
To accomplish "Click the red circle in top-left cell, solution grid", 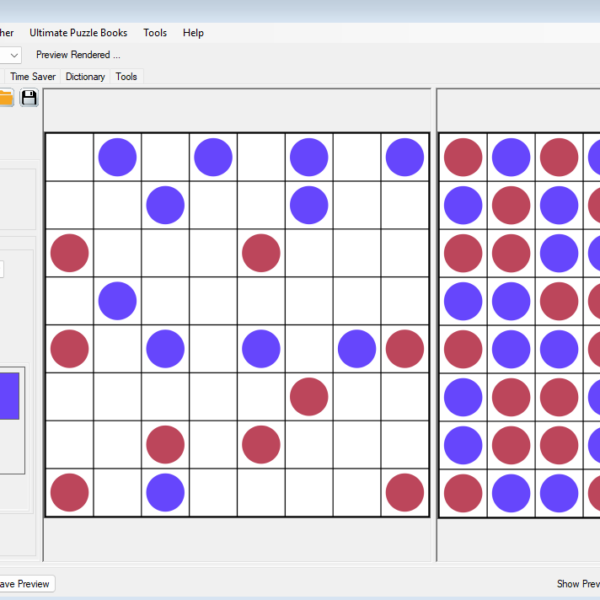I will (x=463, y=157).
